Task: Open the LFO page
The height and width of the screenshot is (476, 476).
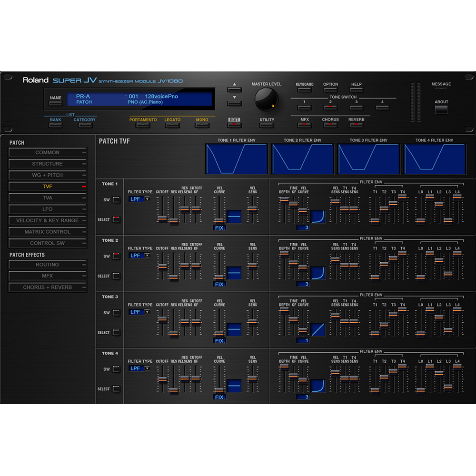Action: click(x=48, y=209)
